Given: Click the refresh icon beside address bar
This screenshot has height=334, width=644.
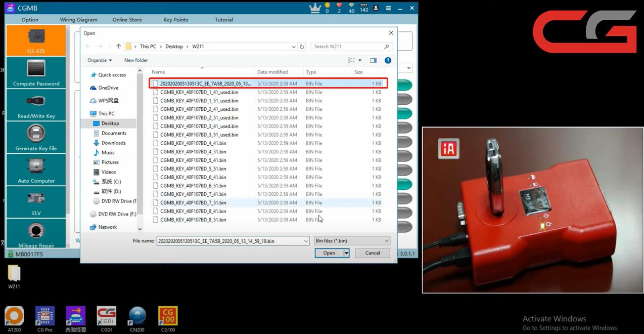Looking at the screenshot, I should [302, 47].
